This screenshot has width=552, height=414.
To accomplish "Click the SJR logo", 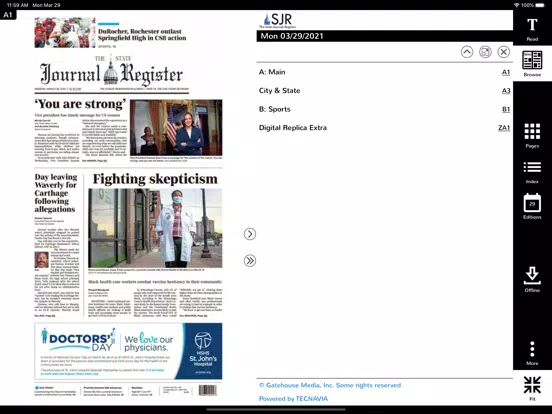I will [x=278, y=20].
